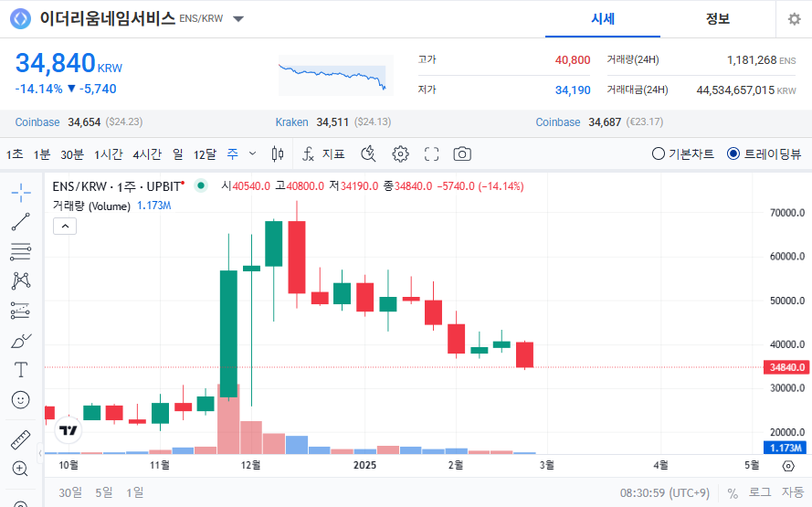Viewport: 812px width, 507px height.
Task: Open the time axis settings icon
Action: [788, 466]
